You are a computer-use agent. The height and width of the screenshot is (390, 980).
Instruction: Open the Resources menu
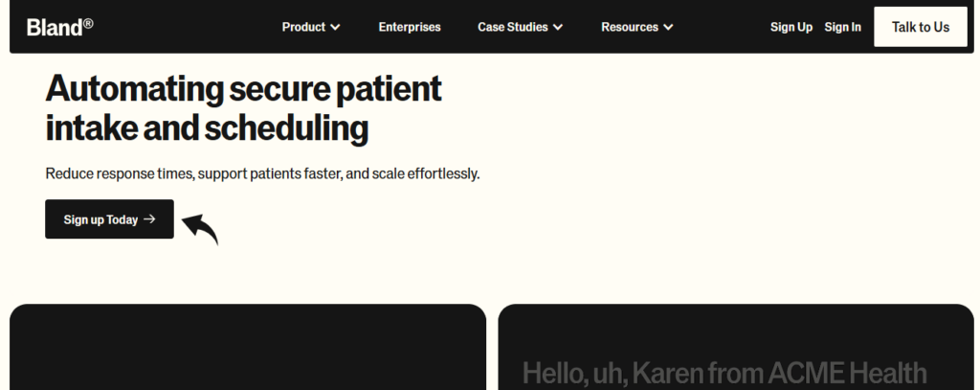pos(629,27)
